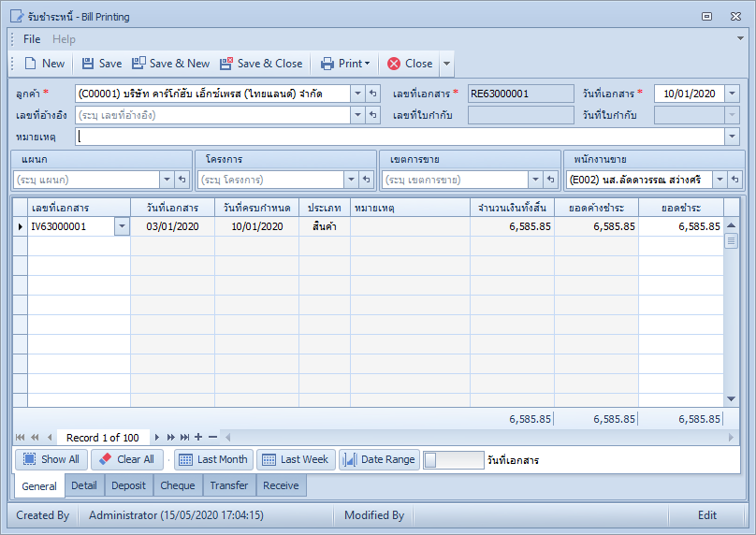Click the Show All button
This screenshot has height=535, width=756.
coord(51,459)
